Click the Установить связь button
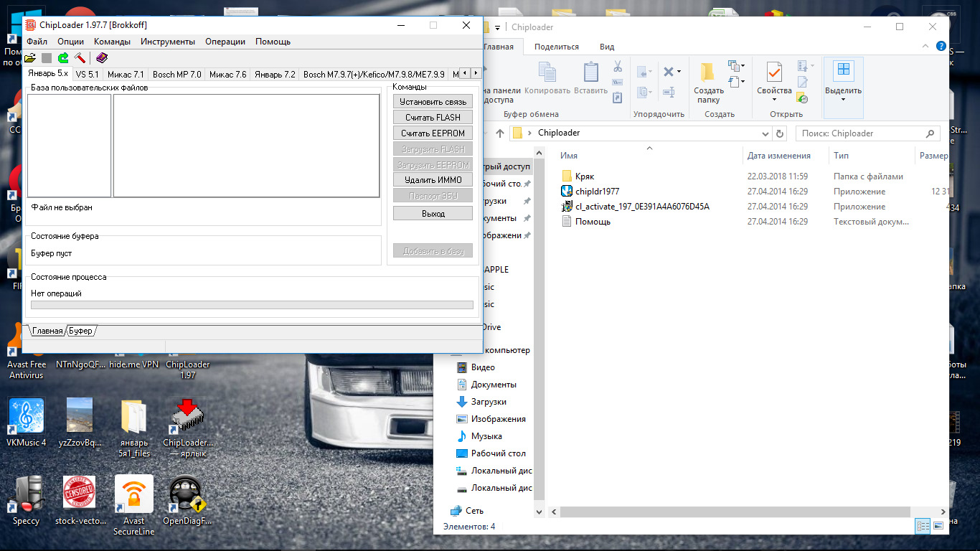This screenshot has height=551, width=980. (x=433, y=102)
